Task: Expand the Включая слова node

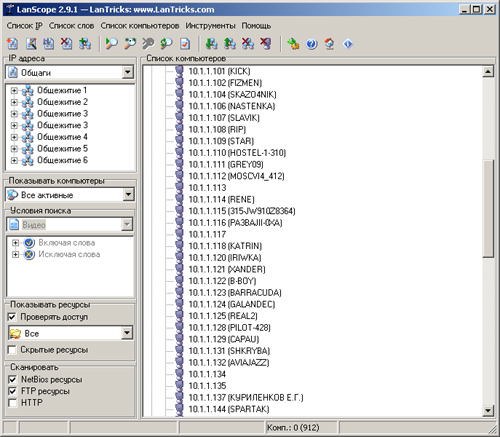Action: click(x=15, y=243)
